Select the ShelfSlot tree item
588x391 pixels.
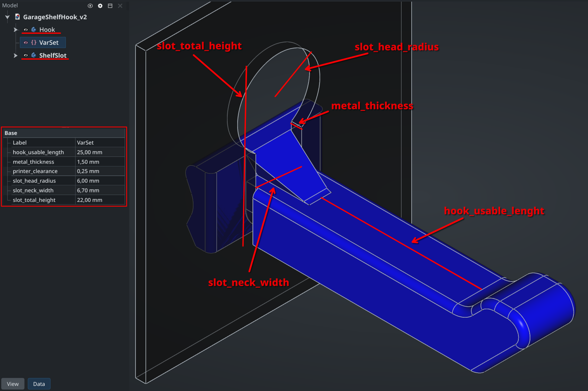[x=53, y=55]
